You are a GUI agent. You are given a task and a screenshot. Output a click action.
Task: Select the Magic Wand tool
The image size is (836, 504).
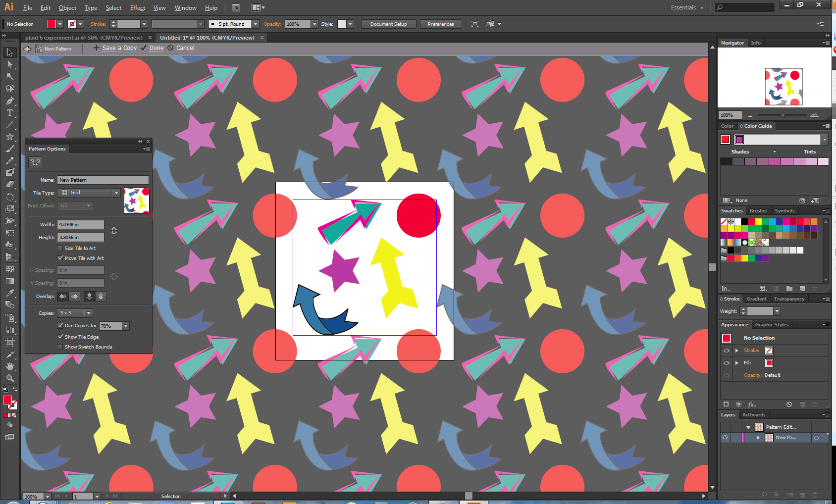tap(9, 76)
